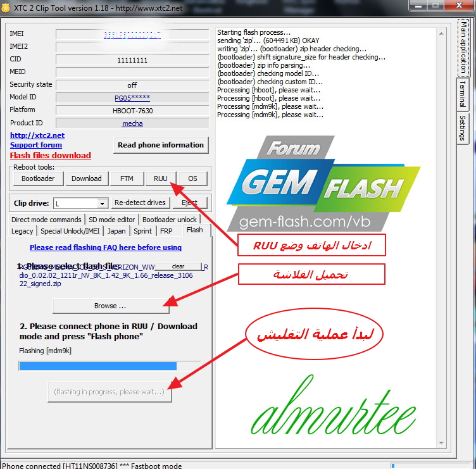Click Re-detect drives button
Image resolution: width=476 pixels, height=469 pixels.
tap(140, 203)
